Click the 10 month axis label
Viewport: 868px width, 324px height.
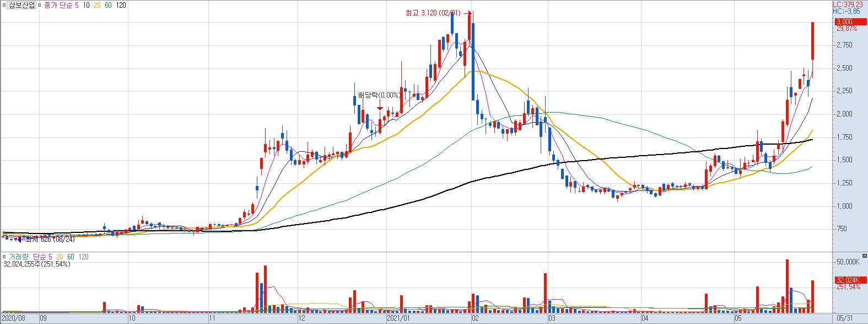click(x=132, y=318)
